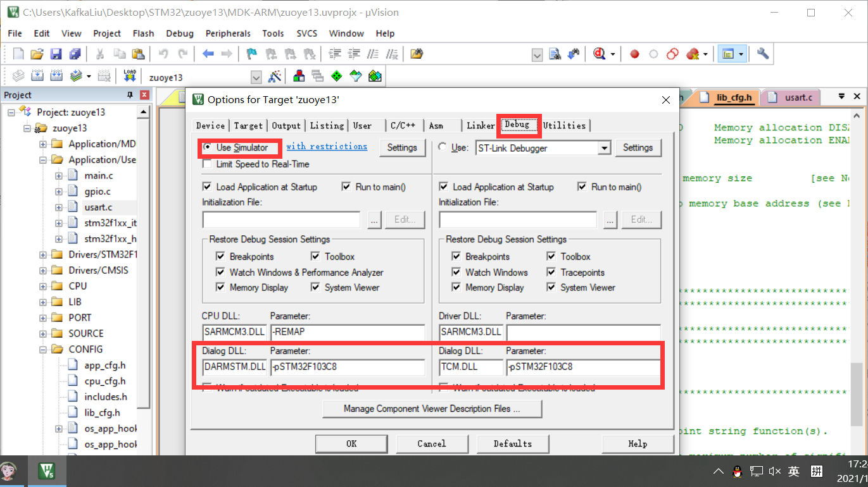Open Configuration with the wrench icon
The height and width of the screenshot is (487, 868).
click(x=763, y=54)
